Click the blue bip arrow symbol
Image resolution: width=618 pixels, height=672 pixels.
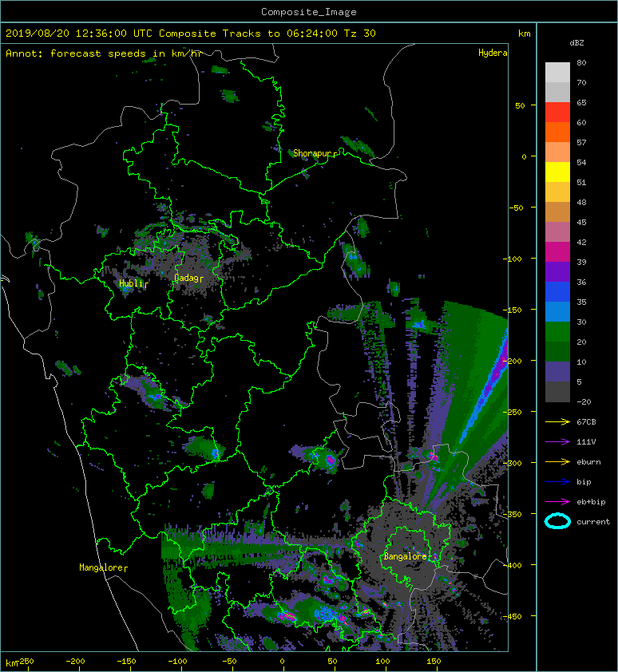tap(557, 482)
